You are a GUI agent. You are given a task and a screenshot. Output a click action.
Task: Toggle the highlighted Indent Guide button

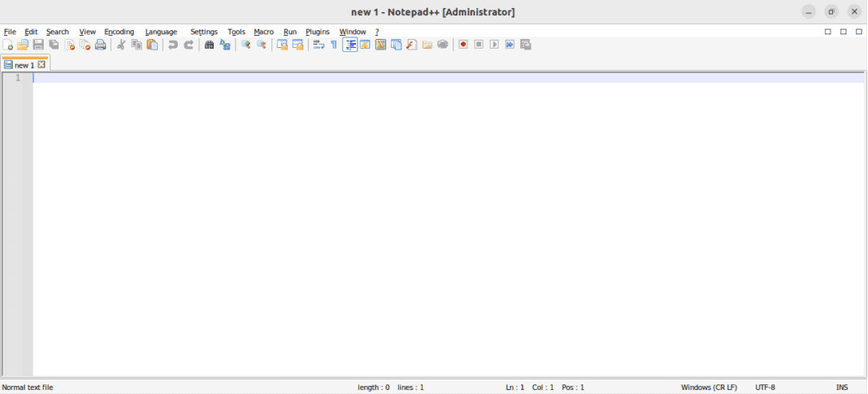(x=349, y=45)
